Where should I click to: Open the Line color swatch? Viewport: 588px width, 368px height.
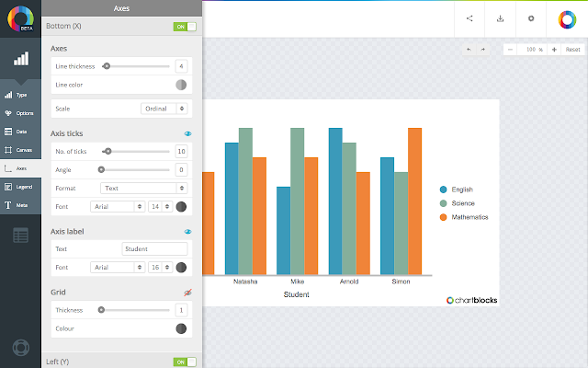pos(181,85)
